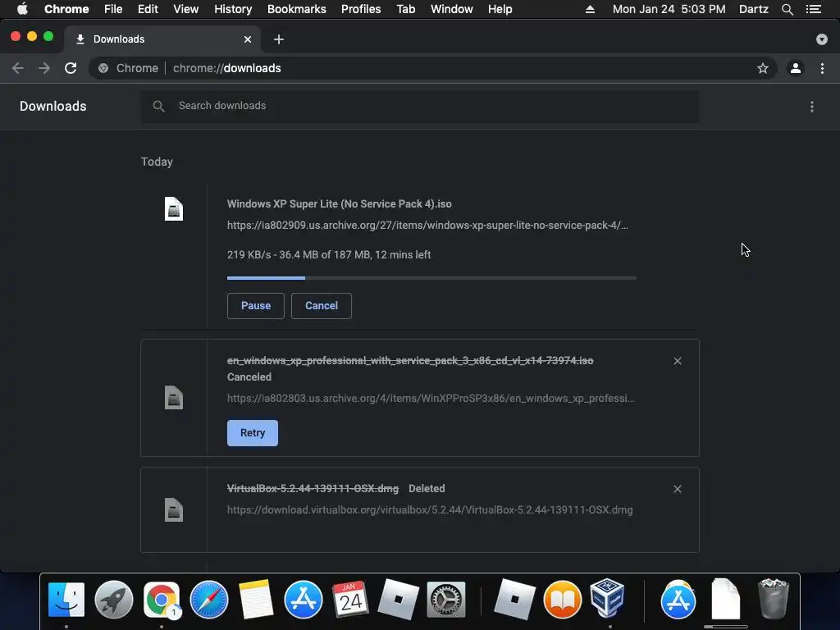Viewport: 840px width, 630px height.
Task: Open Safari from the Dock
Action: [x=209, y=600]
